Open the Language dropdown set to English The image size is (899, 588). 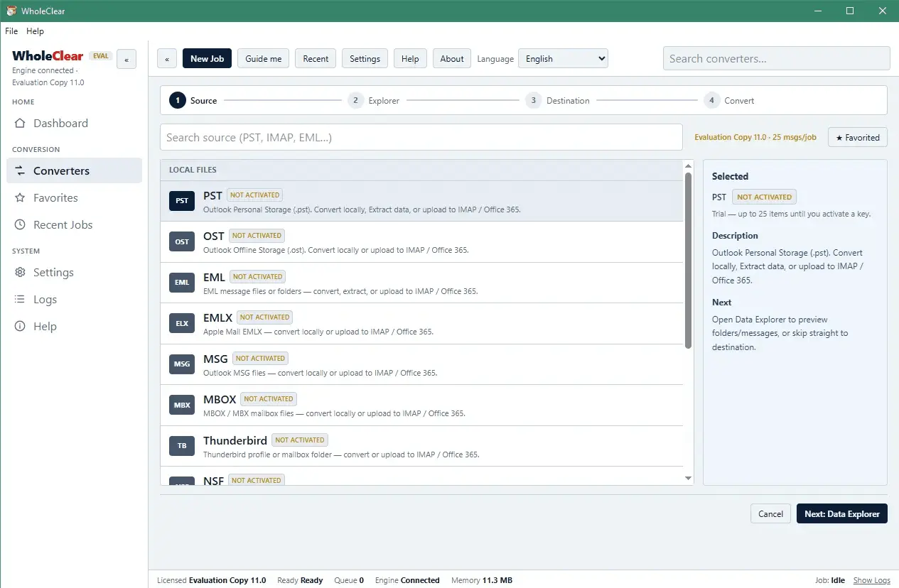pyautogui.click(x=563, y=59)
